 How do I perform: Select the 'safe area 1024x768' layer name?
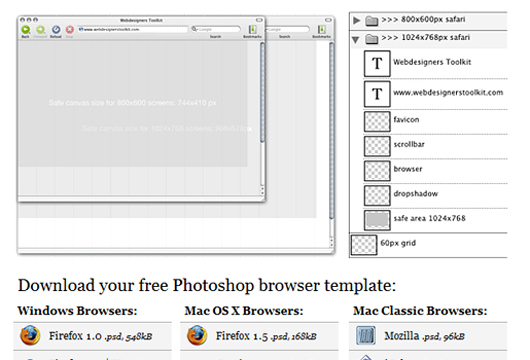click(x=430, y=218)
